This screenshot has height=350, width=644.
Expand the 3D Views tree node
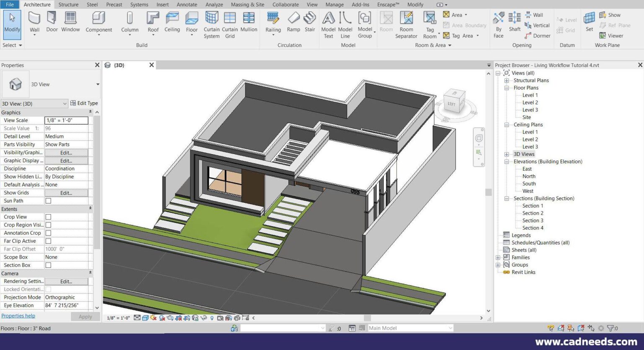506,154
